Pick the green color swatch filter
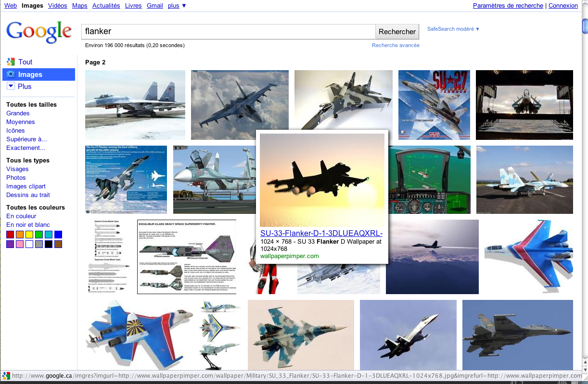This screenshot has height=384, width=588. tap(39, 235)
